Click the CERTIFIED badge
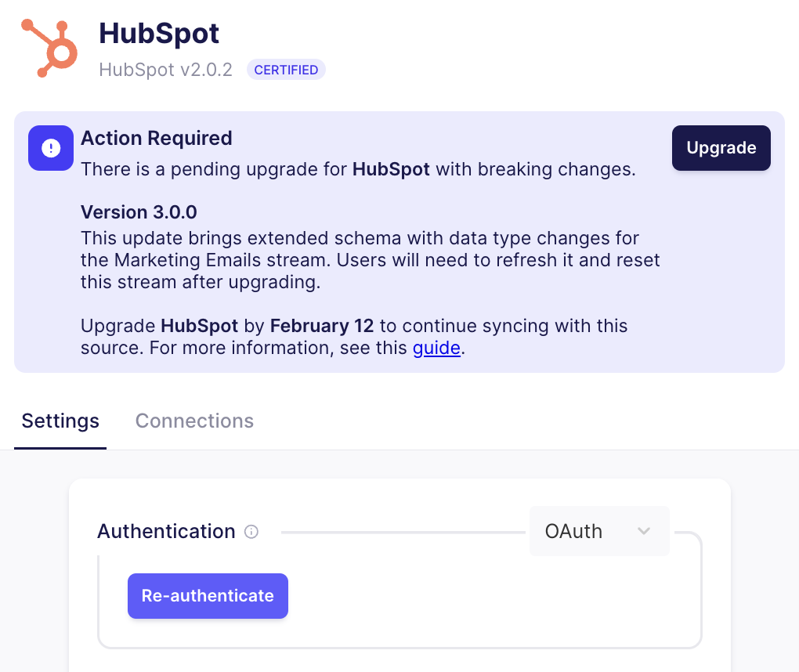Image resolution: width=799 pixels, height=672 pixels. pyautogui.click(x=286, y=70)
